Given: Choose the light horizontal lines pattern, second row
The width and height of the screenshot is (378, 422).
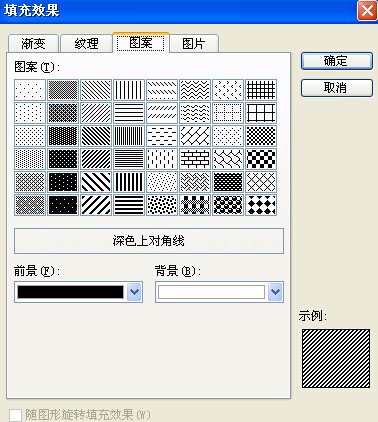Looking at the screenshot, I should tap(129, 113).
